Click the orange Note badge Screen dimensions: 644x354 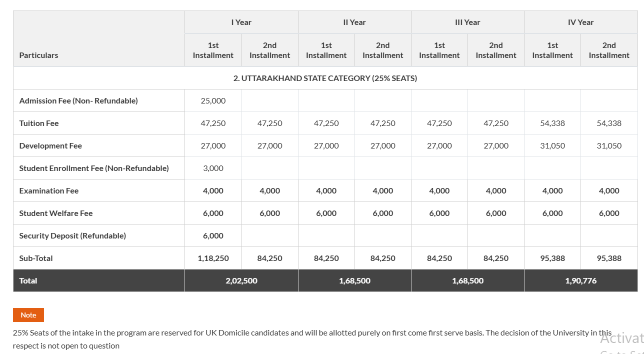click(x=28, y=315)
